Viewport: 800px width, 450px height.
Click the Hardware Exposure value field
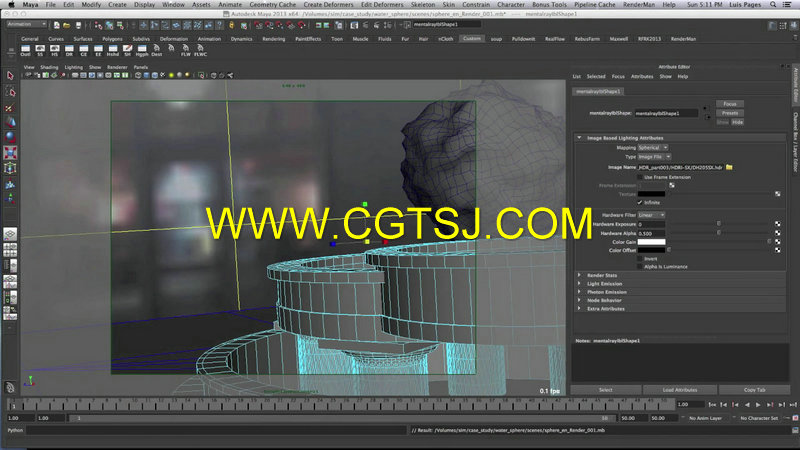pos(652,224)
